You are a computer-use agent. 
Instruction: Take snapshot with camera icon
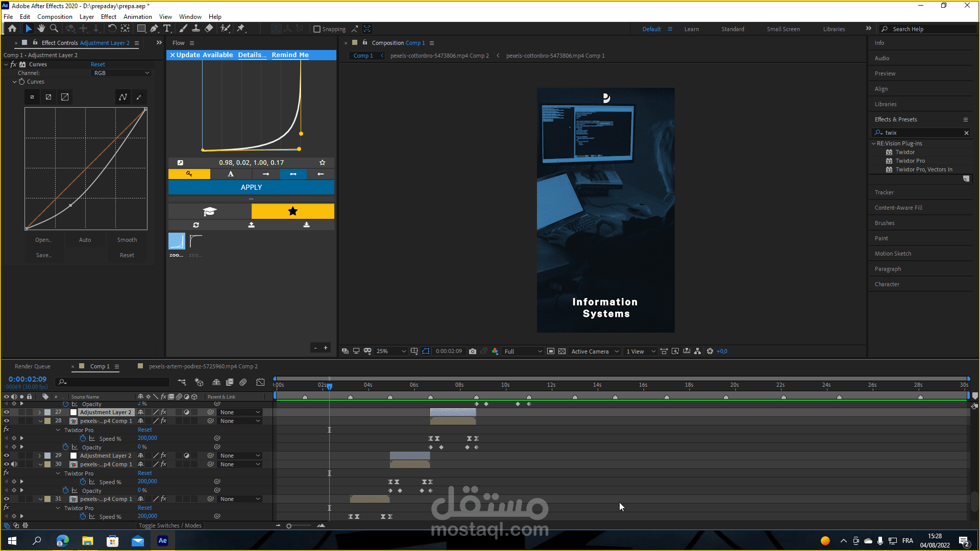point(473,352)
